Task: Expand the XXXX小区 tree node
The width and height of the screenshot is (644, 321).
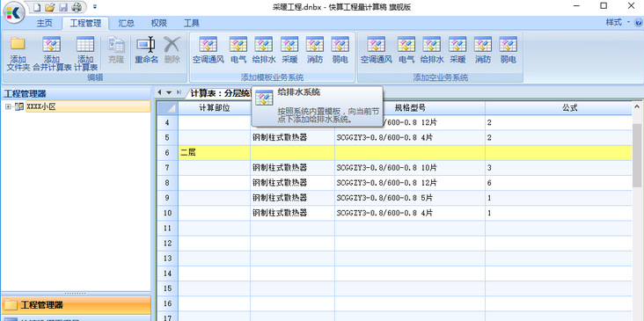Action: tap(8, 107)
